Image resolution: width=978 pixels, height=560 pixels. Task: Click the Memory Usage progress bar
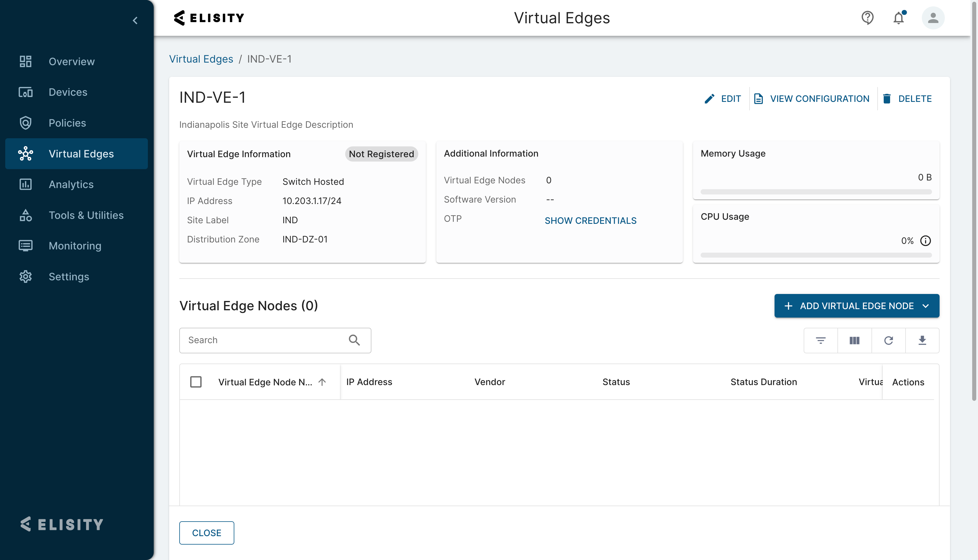point(816,192)
